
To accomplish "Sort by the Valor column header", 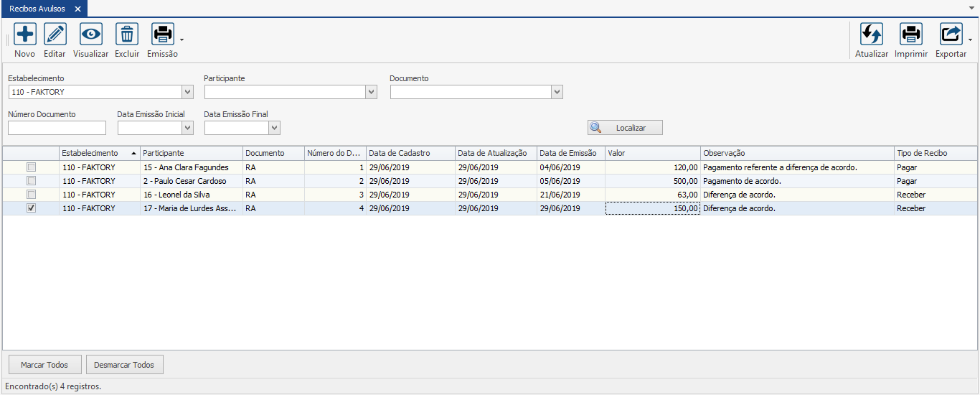I will (652, 153).
